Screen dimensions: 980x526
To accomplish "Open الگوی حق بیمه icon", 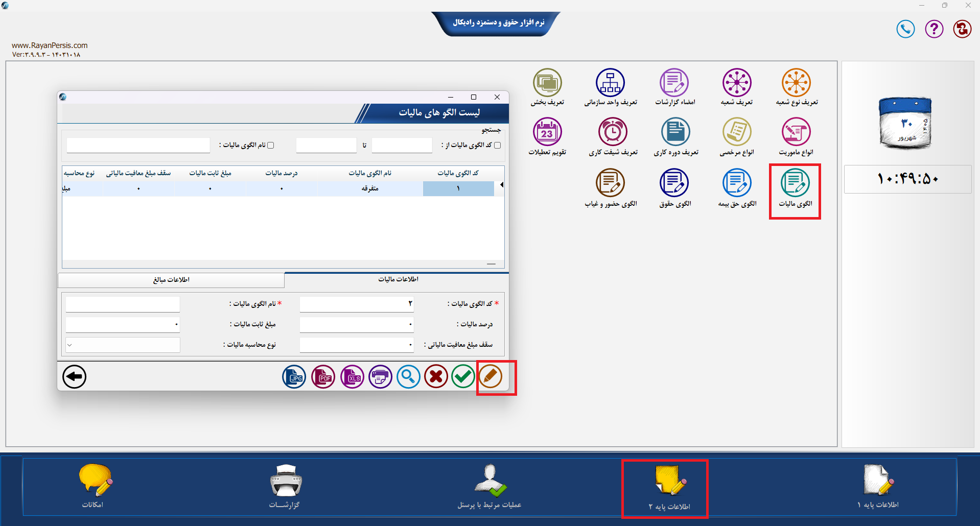I will 737,183.
